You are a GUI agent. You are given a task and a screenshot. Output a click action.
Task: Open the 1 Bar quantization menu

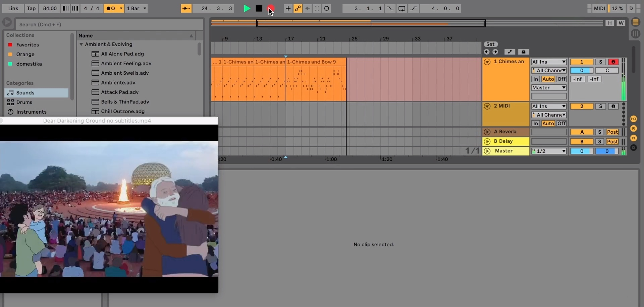(x=137, y=8)
